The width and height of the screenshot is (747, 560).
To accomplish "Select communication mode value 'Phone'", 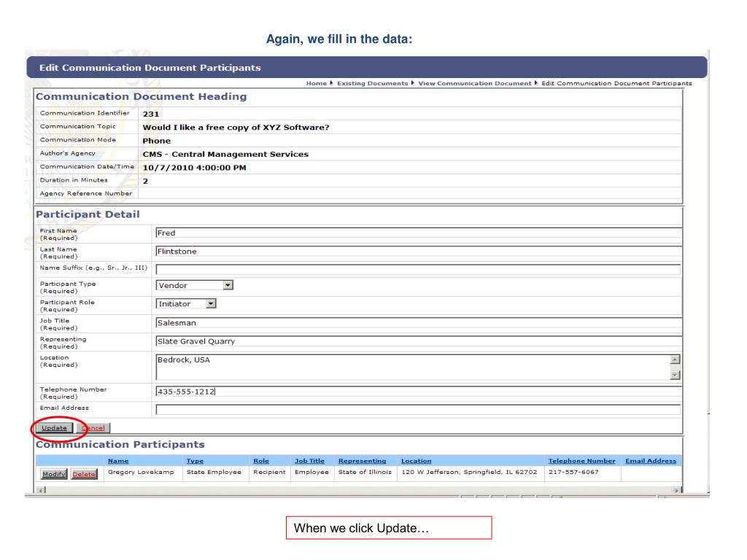I will coord(157,141).
